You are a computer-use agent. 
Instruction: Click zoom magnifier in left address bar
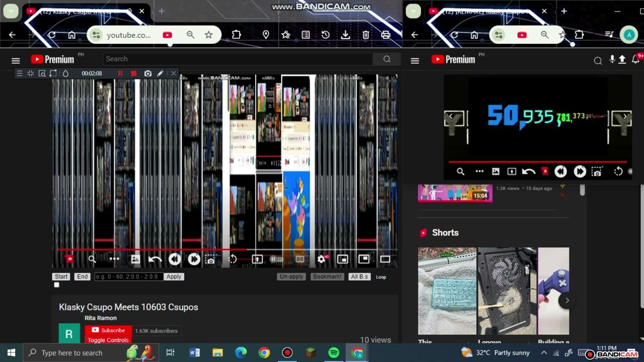point(190,35)
